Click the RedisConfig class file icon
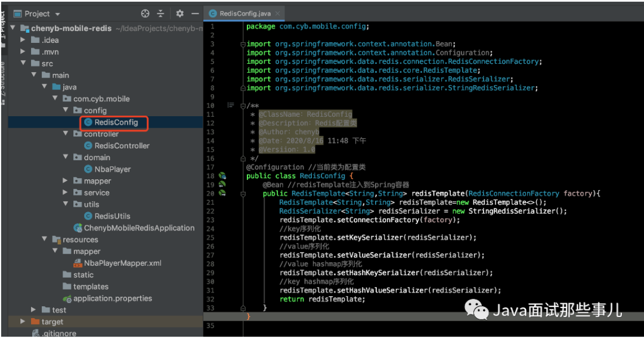Screen dimensions: 644x339 coord(88,122)
